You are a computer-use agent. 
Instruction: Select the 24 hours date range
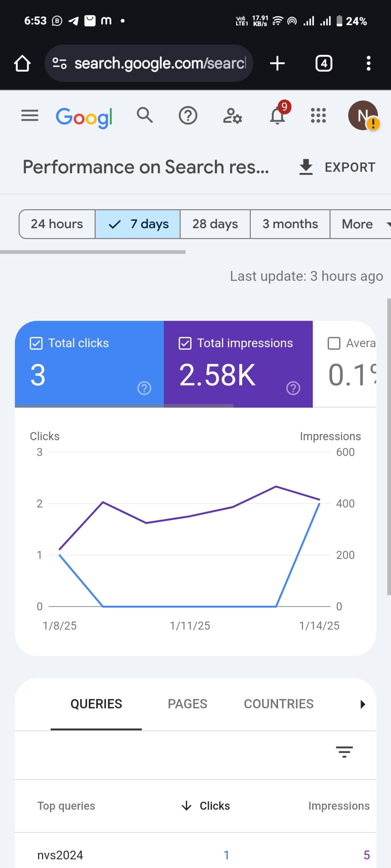tap(57, 224)
